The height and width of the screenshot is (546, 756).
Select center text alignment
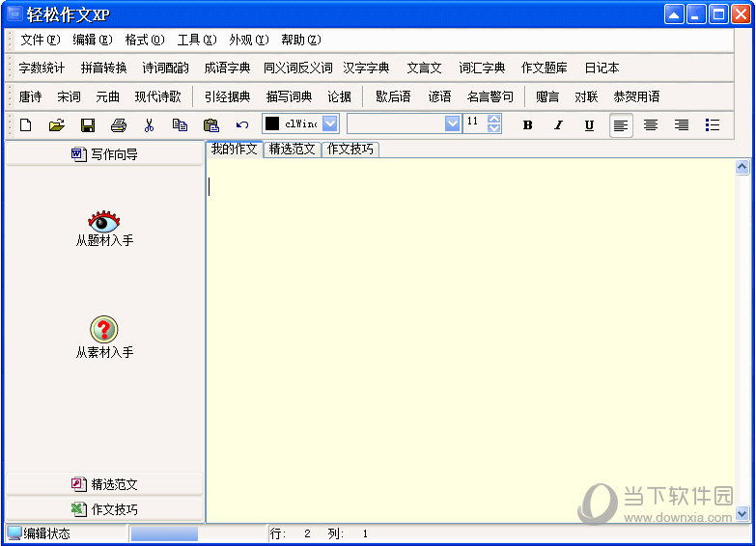[651, 125]
